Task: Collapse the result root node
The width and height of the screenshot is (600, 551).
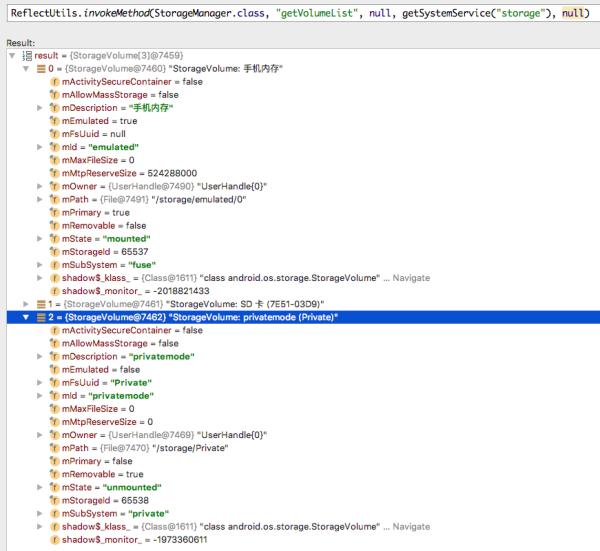Action: [x=12, y=56]
